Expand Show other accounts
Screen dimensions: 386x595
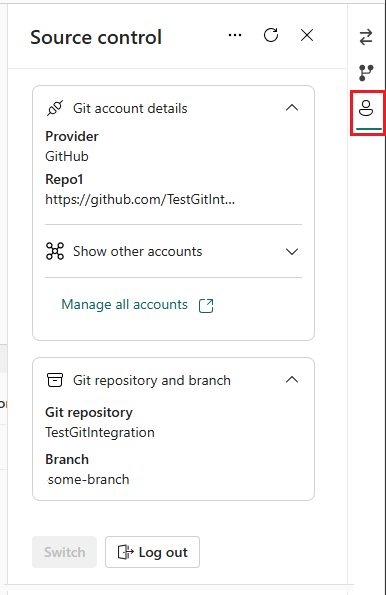(291, 252)
